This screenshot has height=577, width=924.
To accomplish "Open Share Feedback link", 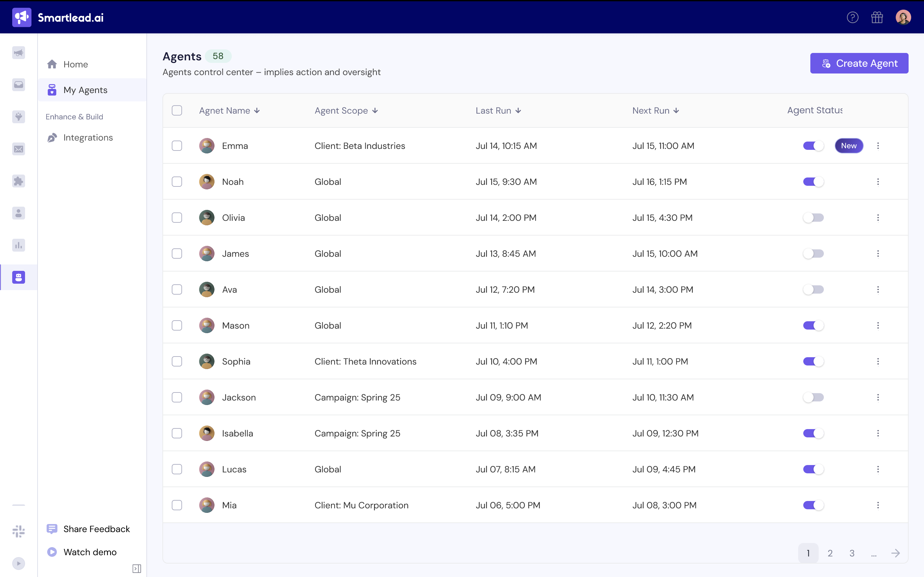I will pos(89,529).
